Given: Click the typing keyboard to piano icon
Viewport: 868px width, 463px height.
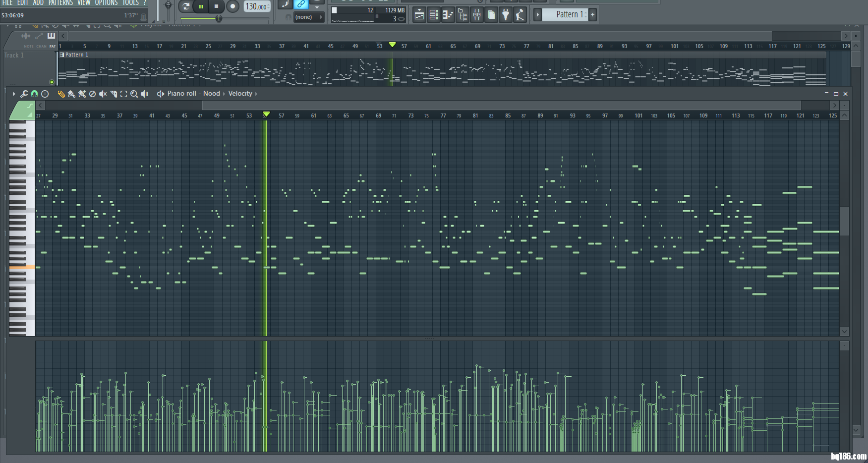Looking at the screenshot, I should pos(286,4).
